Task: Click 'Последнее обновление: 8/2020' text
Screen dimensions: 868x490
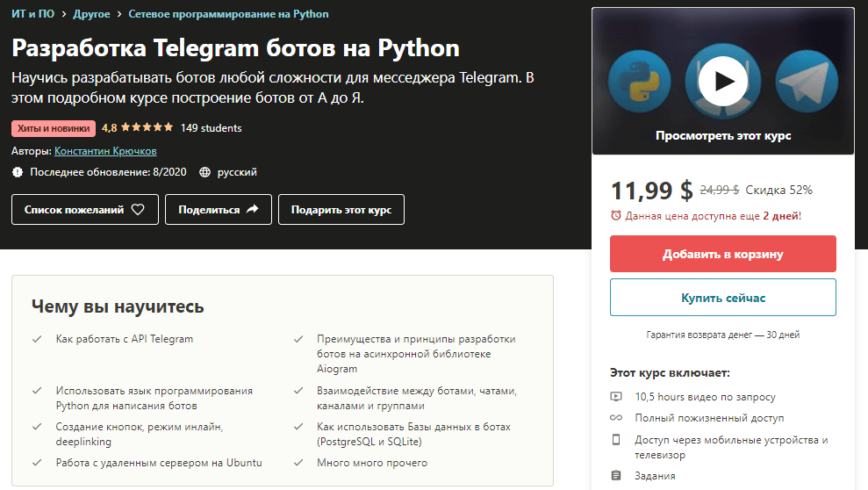Action: point(108,172)
